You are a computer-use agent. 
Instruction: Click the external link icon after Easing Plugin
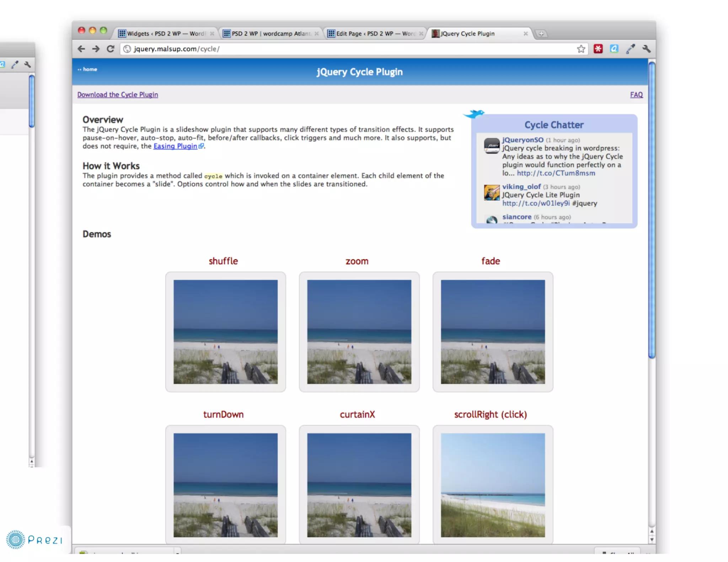pyautogui.click(x=201, y=146)
